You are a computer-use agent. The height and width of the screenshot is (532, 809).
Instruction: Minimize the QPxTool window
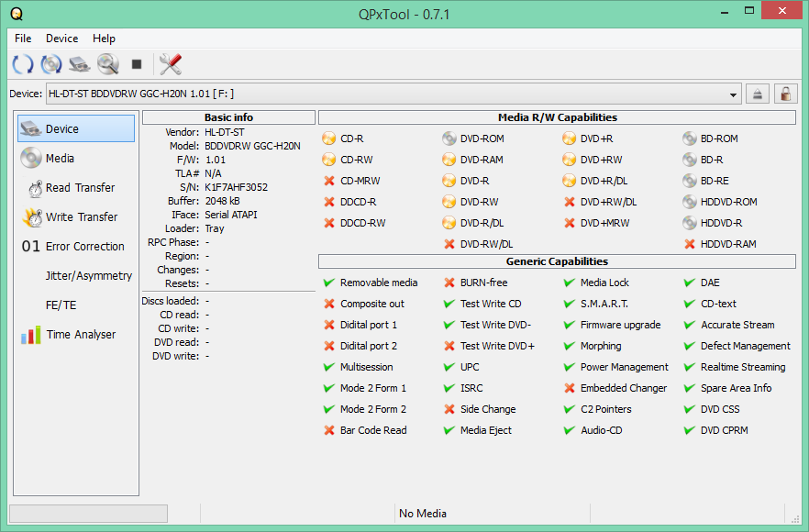point(725,11)
